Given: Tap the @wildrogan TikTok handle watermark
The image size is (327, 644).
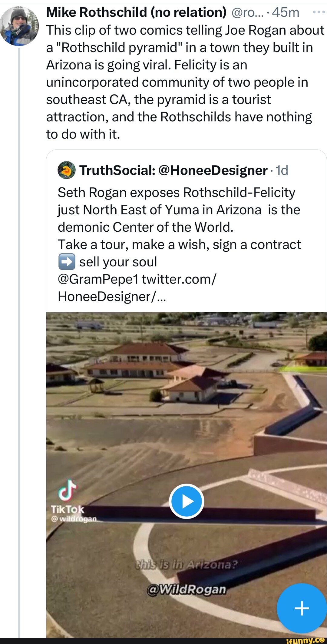Looking at the screenshot, I should [x=74, y=519].
